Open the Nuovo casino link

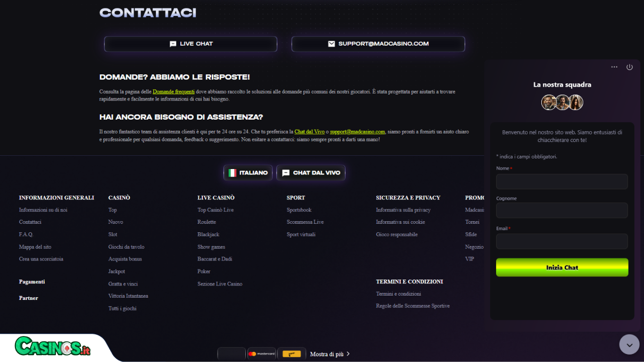pyautogui.click(x=115, y=222)
